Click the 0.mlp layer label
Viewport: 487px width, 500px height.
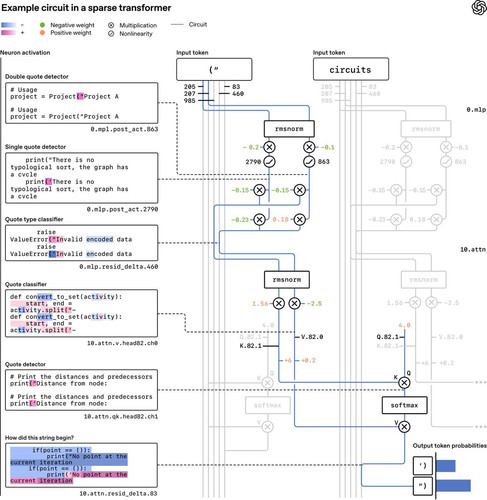tap(476, 110)
